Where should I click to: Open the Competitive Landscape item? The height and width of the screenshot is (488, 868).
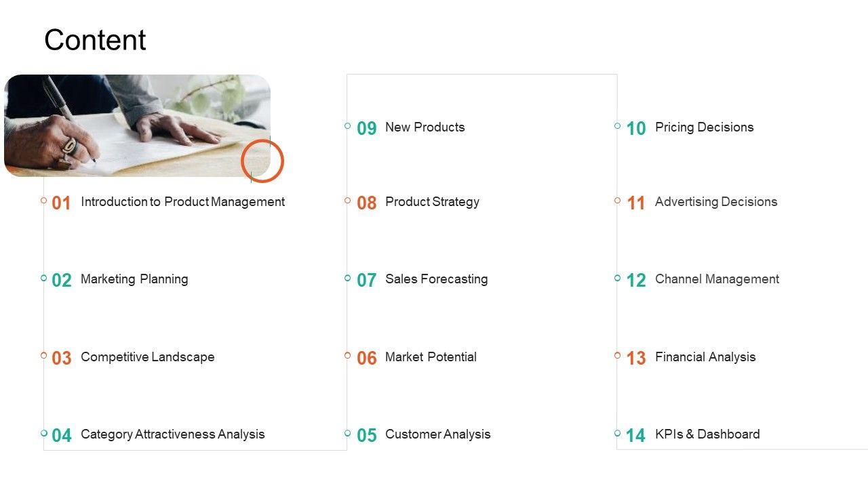point(147,357)
